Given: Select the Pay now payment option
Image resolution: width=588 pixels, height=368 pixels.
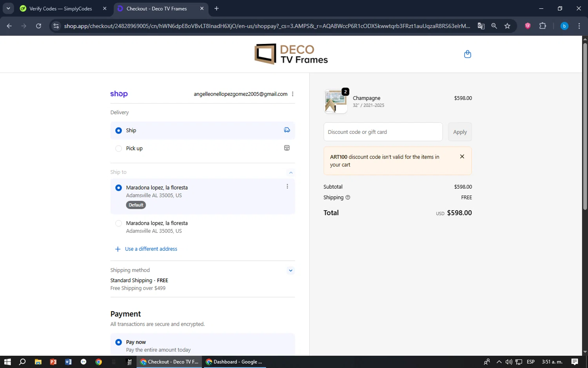Looking at the screenshot, I should 118,342.
